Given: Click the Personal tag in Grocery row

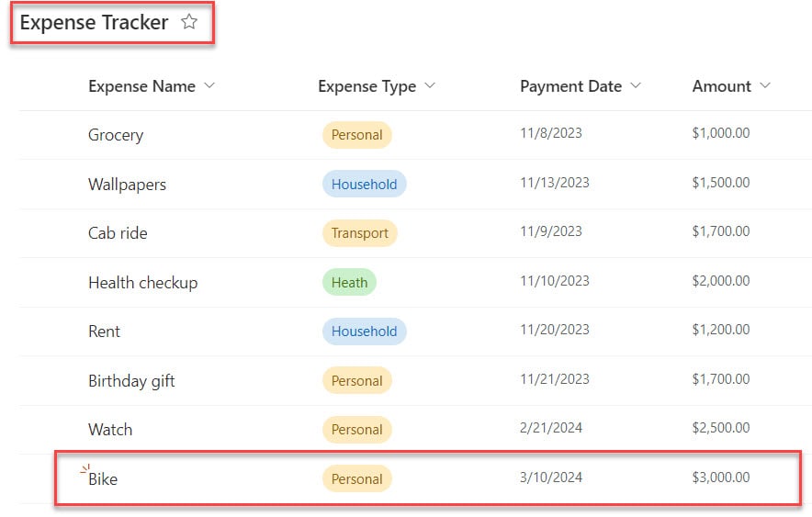Looking at the screenshot, I should (x=356, y=135).
